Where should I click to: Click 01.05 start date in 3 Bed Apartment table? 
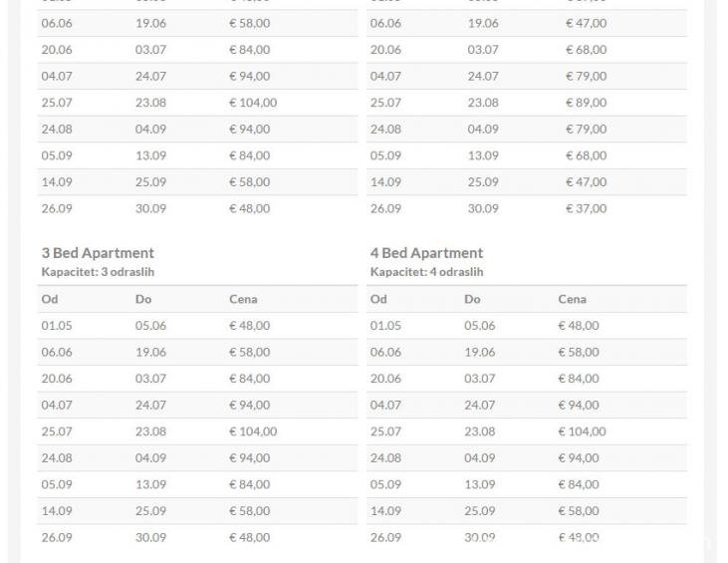click(57, 326)
